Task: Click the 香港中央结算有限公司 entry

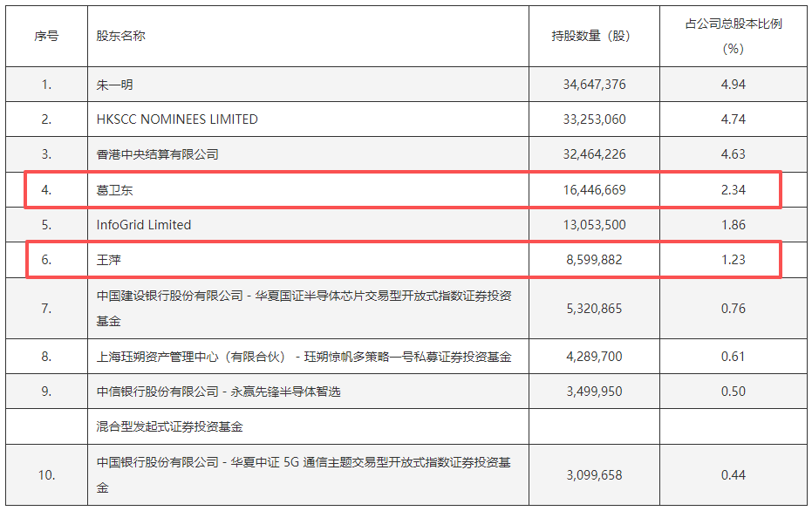Action: pyautogui.click(x=157, y=154)
